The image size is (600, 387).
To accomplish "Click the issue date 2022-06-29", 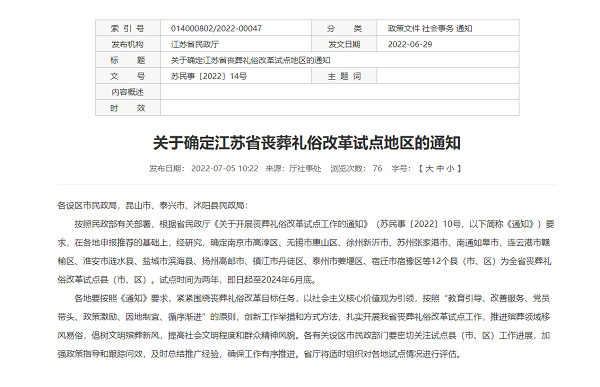I will click(x=410, y=44).
